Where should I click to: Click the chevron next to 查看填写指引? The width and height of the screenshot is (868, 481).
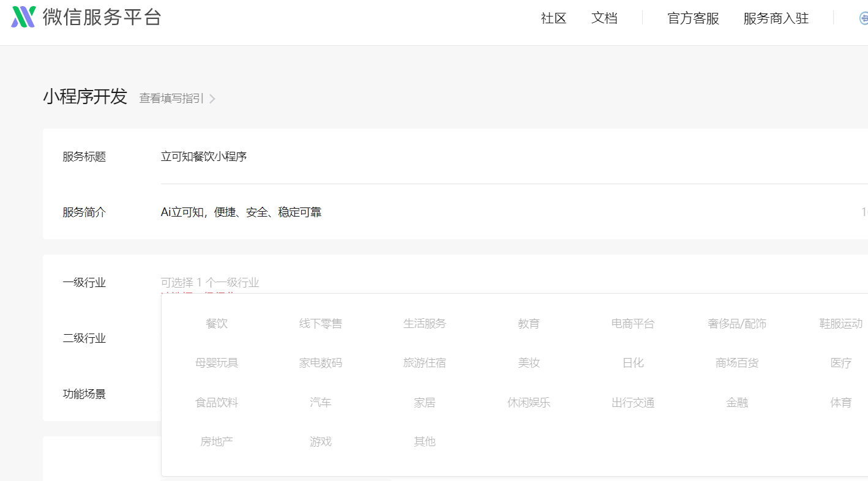[x=212, y=99]
